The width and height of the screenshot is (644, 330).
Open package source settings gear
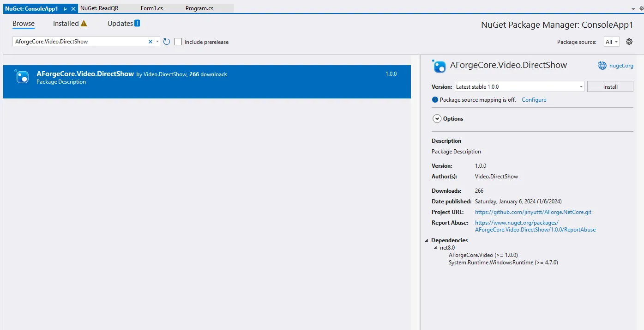[629, 42]
